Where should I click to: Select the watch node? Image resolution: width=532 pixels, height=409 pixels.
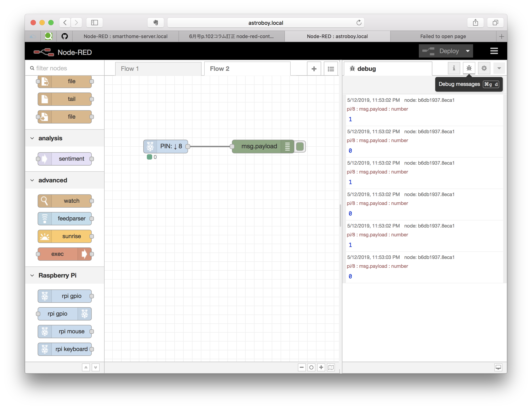point(64,201)
